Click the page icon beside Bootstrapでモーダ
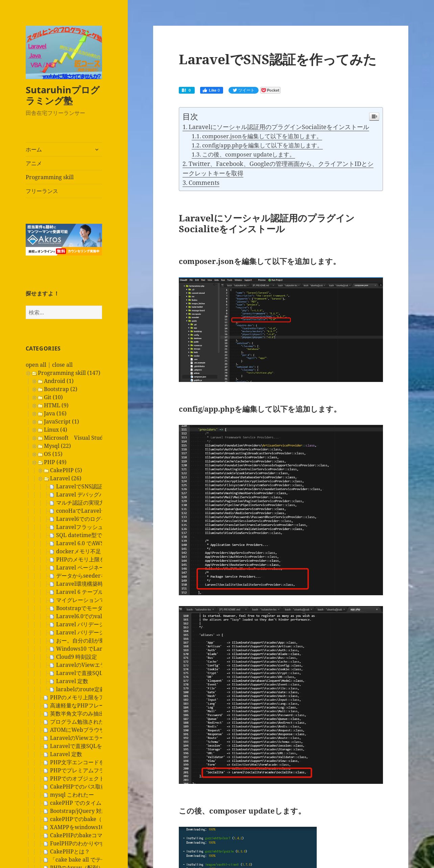 point(52,608)
